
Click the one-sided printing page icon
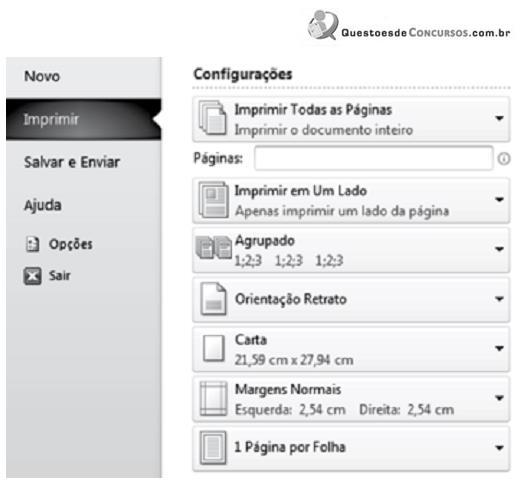coord(213,199)
